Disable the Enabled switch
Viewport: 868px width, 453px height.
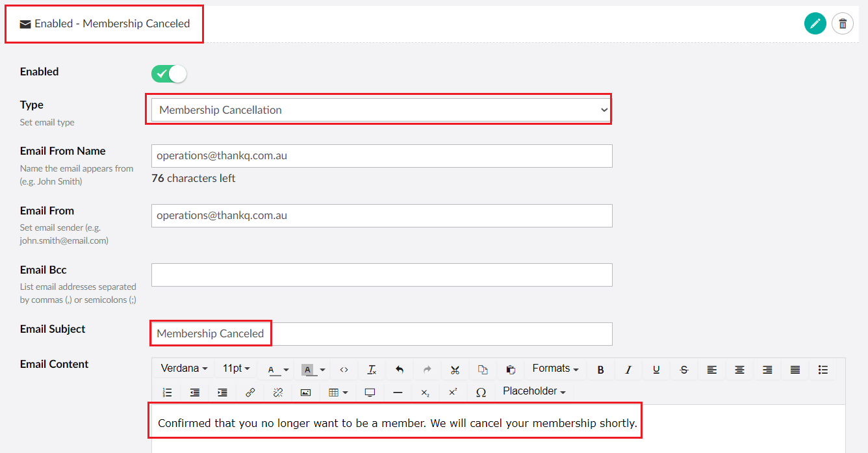(x=168, y=73)
